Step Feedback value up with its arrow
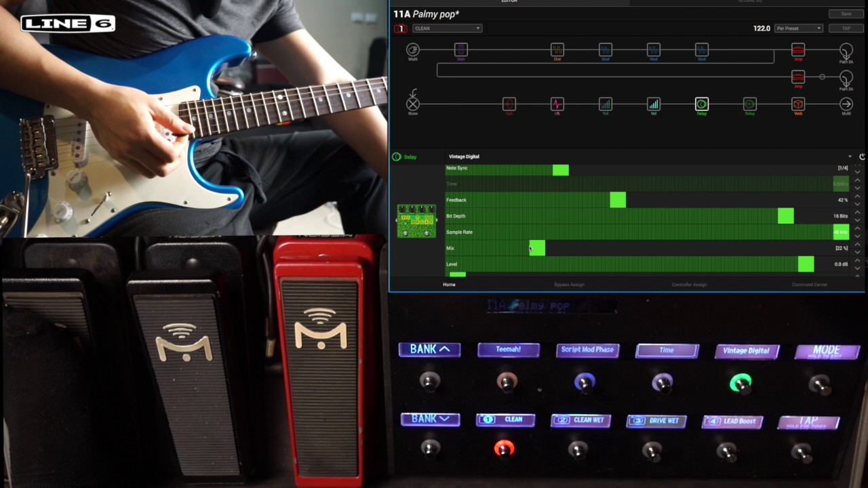 coord(857,197)
